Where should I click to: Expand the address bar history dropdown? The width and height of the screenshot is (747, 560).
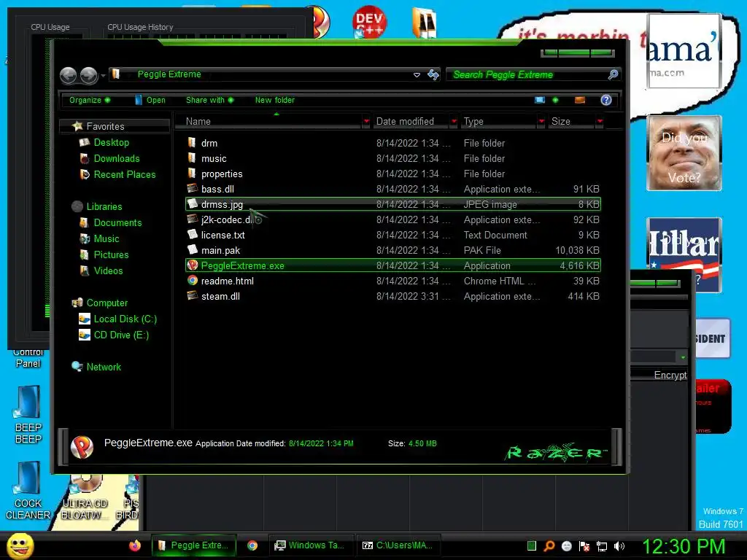[x=417, y=75]
